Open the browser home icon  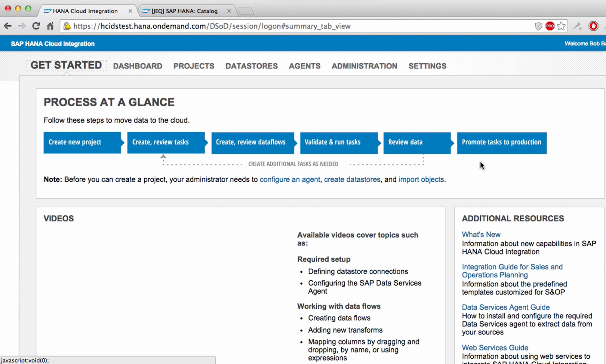50,26
